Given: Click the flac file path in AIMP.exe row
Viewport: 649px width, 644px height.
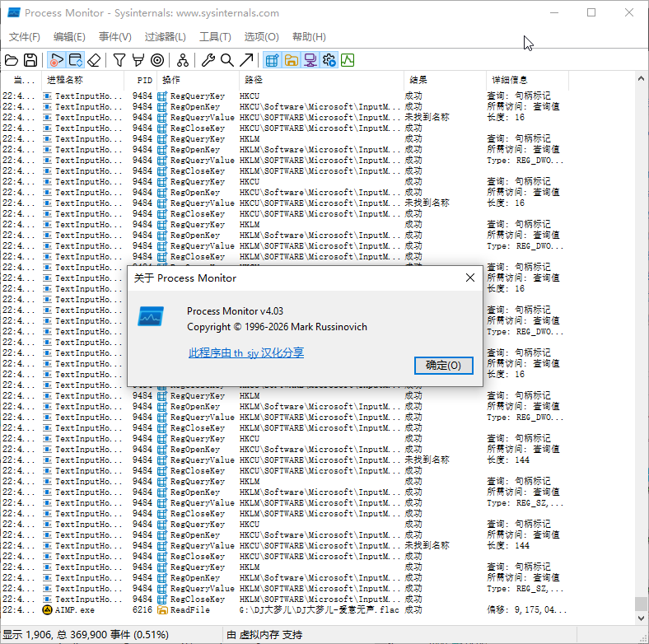Looking at the screenshot, I should point(319,610).
